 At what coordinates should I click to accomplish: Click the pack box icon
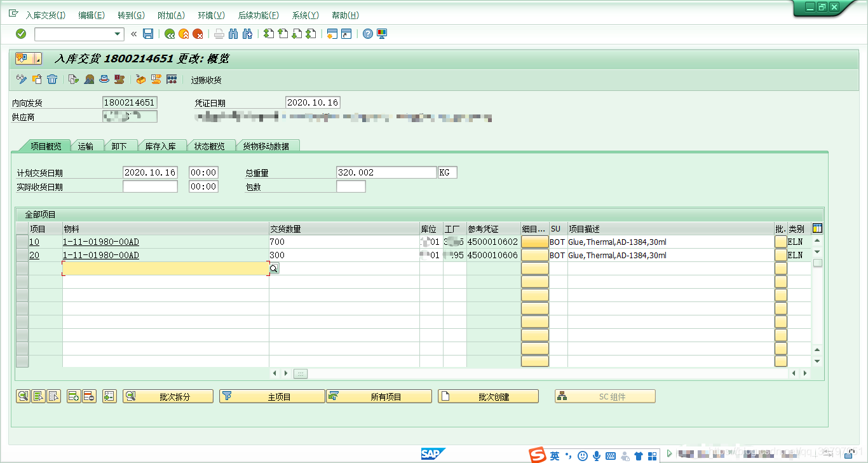(140, 79)
